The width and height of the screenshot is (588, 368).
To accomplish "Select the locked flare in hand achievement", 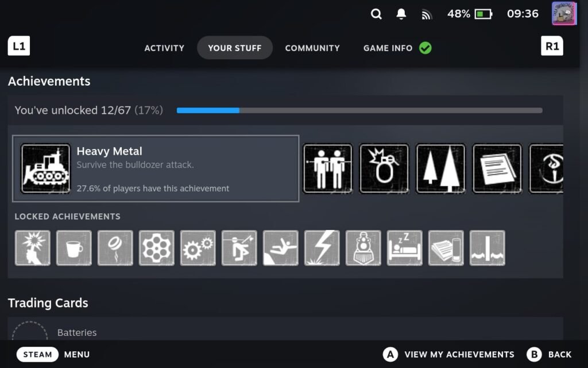I will click(33, 248).
